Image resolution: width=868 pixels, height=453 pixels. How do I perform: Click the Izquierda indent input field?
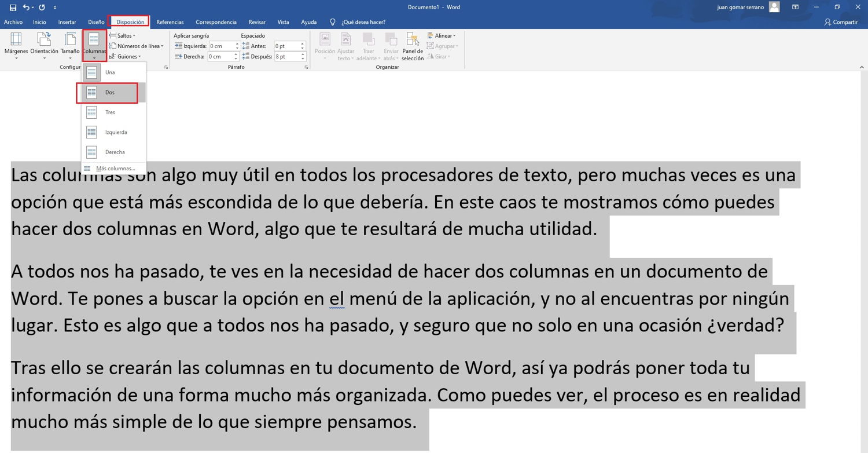[x=220, y=46]
